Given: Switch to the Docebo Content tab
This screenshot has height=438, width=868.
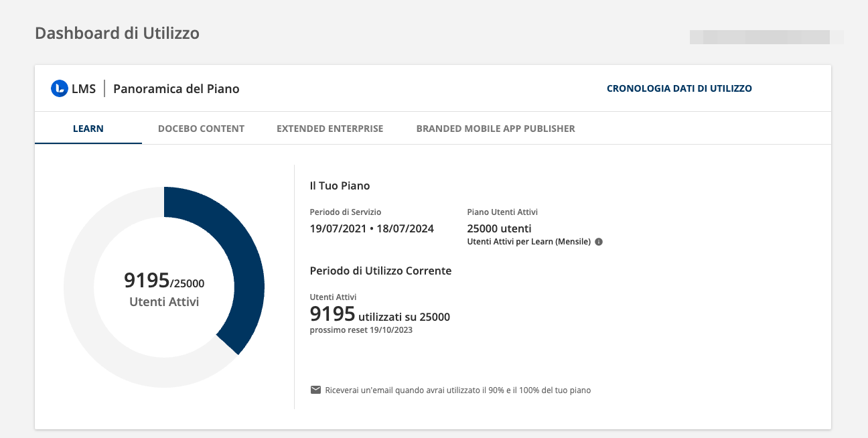Looking at the screenshot, I should pyautogui.click(x=201, y=129).
